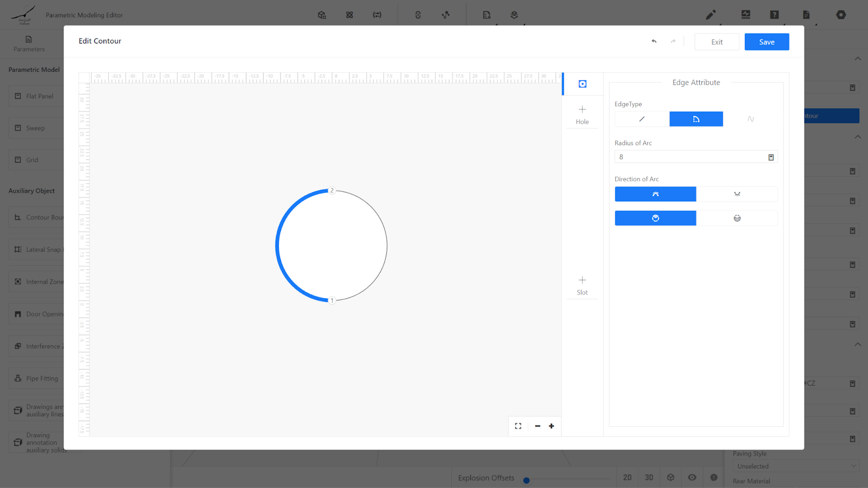Add a Slot to the contour
Viewport: 868px width, 488px height.
582,285
